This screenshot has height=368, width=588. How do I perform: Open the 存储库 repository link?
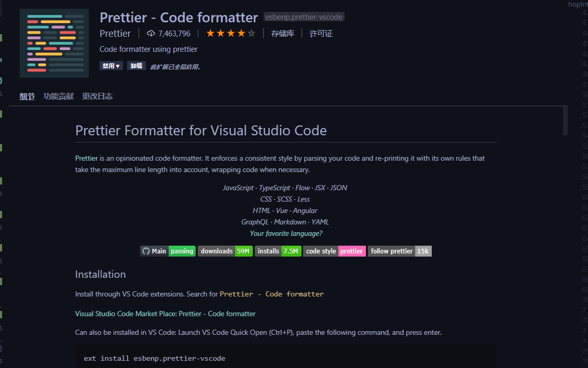pos(282,33)
